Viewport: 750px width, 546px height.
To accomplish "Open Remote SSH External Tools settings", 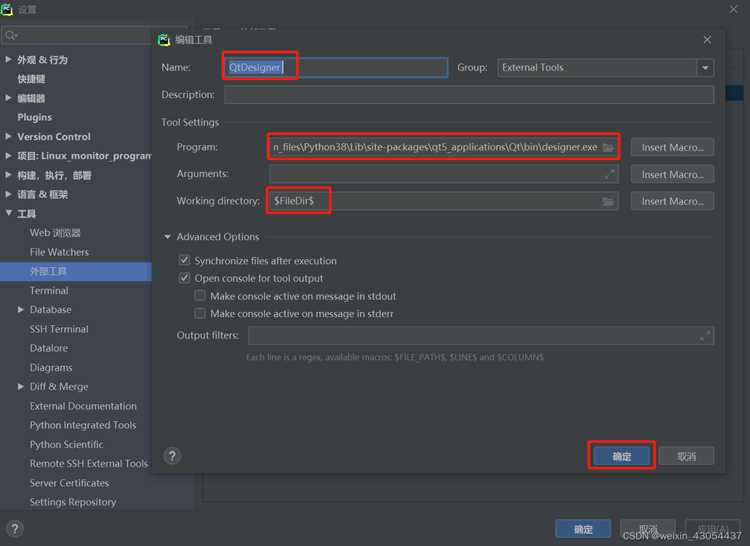I will click(89, 464).
